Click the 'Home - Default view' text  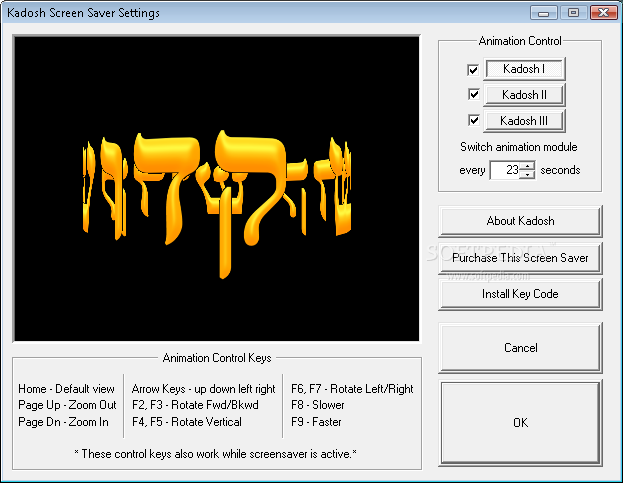tap(66, 389)
